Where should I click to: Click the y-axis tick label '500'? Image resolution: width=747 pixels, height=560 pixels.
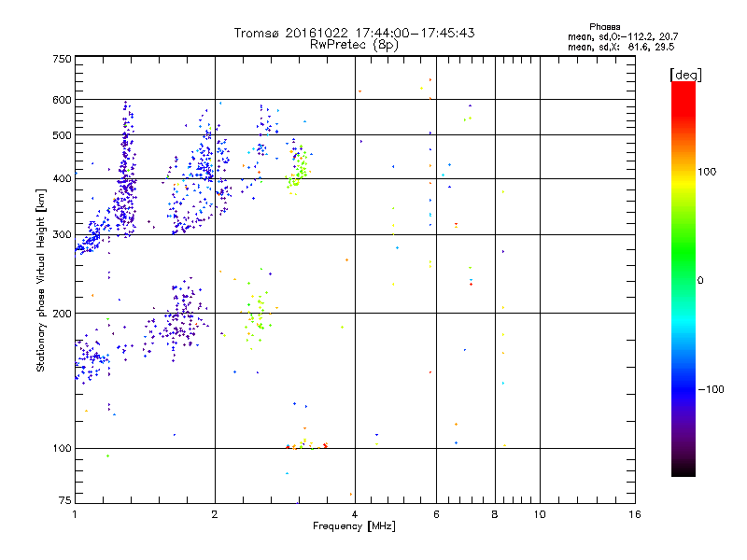[x=62, y=135]
